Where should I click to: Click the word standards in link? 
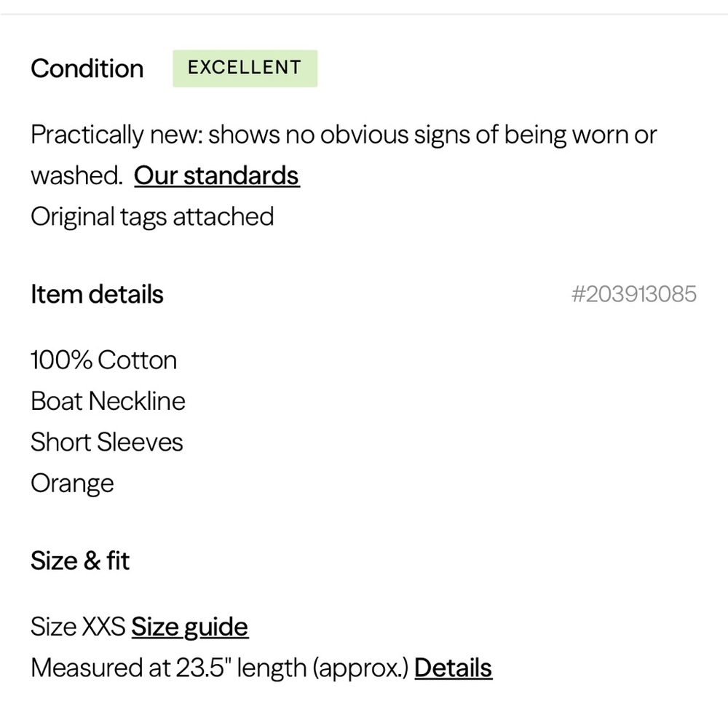tap(242, 176)
